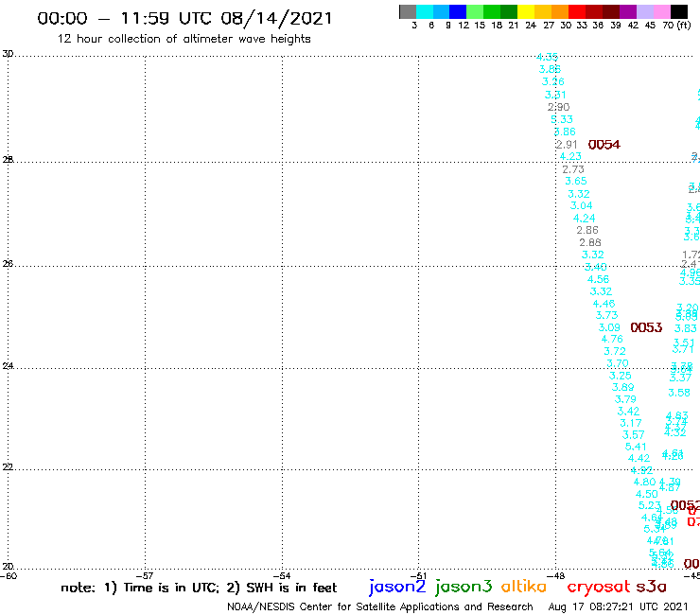This screenshot has width=700, height=615.
Task: Click the dark red time marker 0053
Action: pyautogui.click(x=646, y=327)
